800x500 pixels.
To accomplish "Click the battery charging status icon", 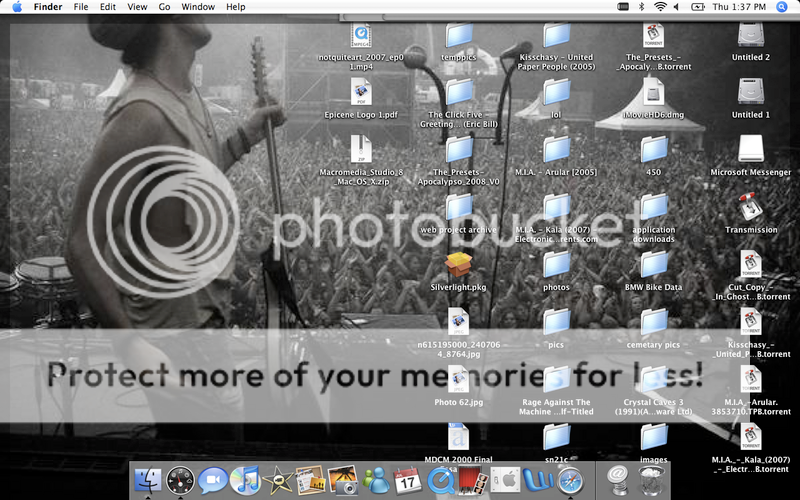I will point(697,7).
